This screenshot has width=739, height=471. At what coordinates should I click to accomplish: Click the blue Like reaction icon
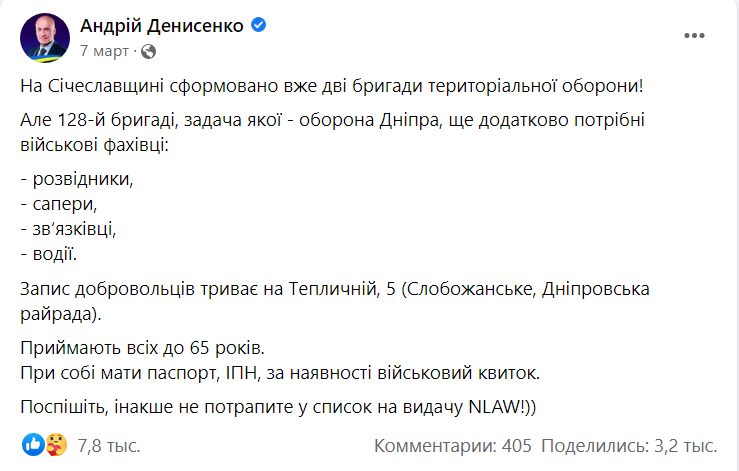33,445
